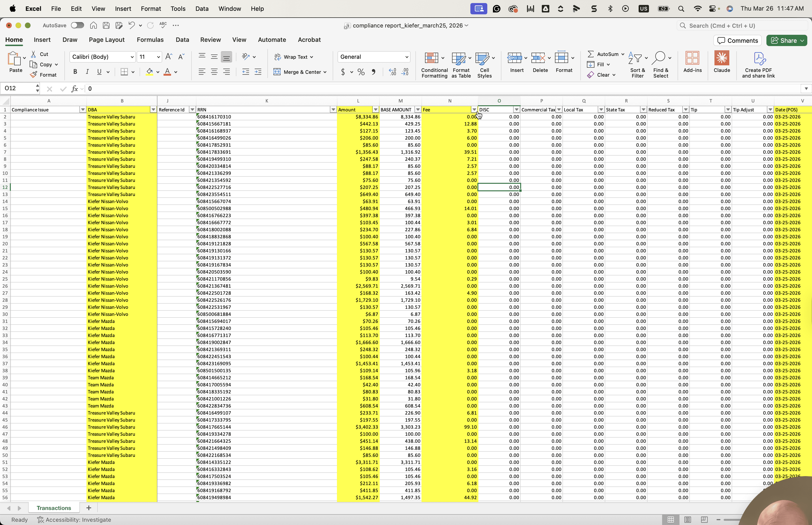Screen dimensions: 812x525
Task: Click the Comments button
Action: (x=738, y=41)
